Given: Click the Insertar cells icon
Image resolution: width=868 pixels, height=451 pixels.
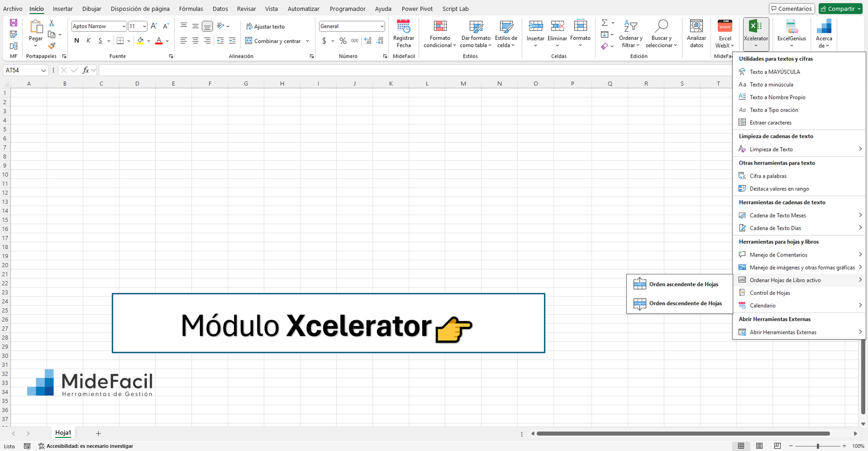Looking at the screenshot, I should 536,26.
